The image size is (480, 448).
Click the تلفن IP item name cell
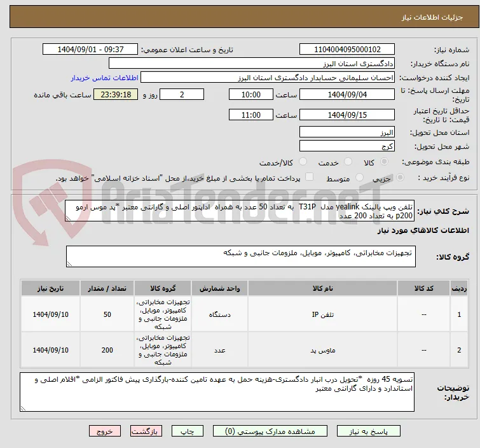(x=323, y=314)
